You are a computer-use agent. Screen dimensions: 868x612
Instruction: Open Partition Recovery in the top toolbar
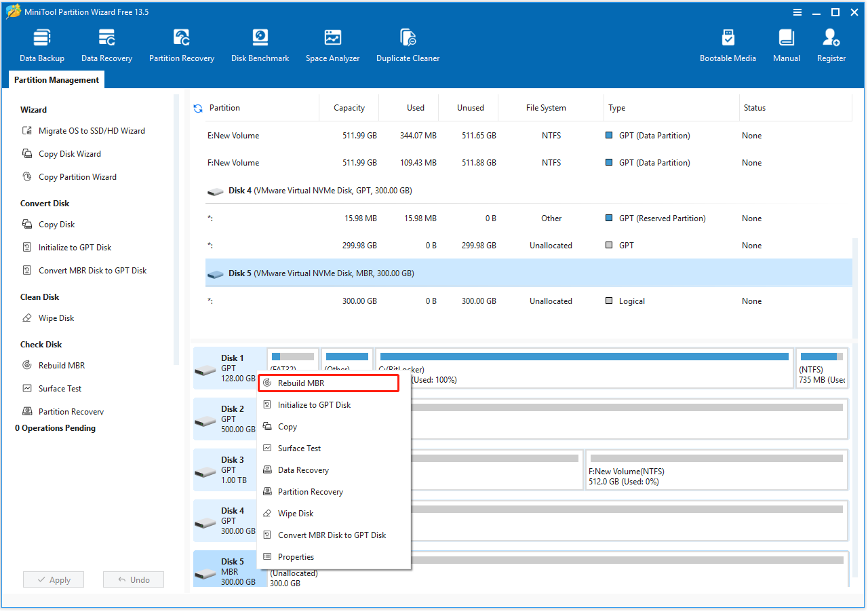click(182, 45)
